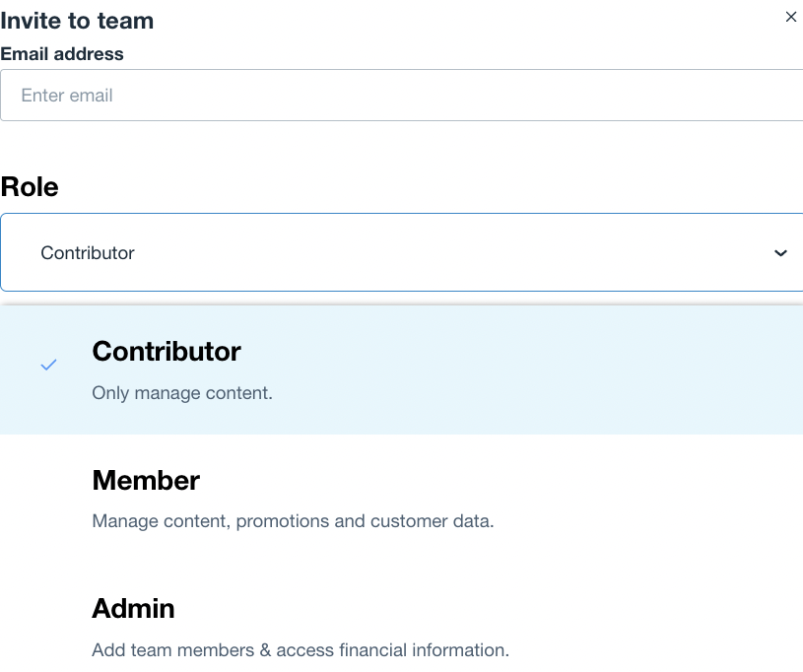Click the Role combo box showing Contributor

394,253
